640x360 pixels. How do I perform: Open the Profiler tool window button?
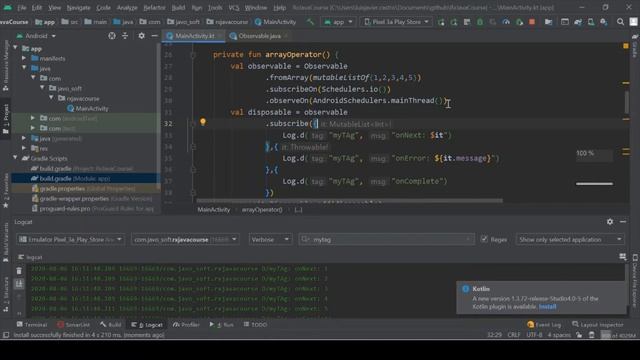click(186, 325)
